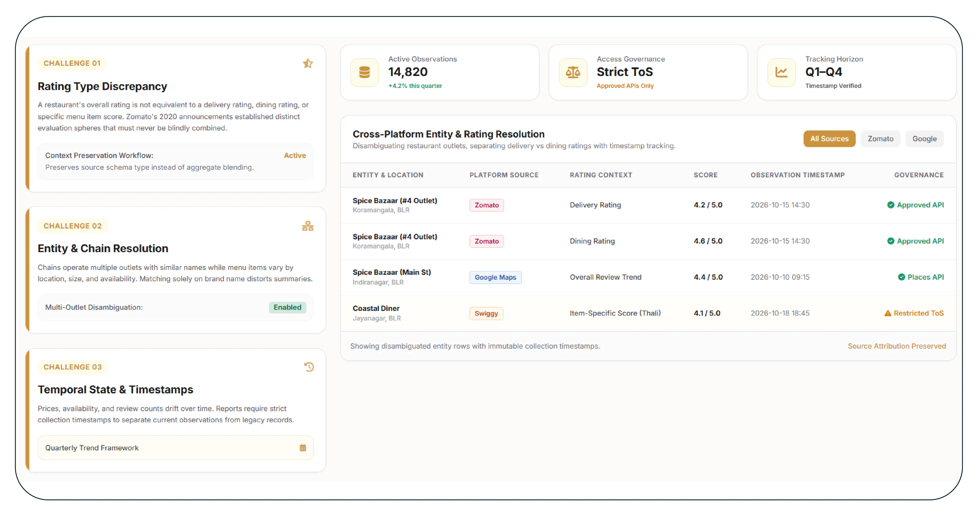Click the check icon beside Places API
The image size is (980, 516).
901,277
